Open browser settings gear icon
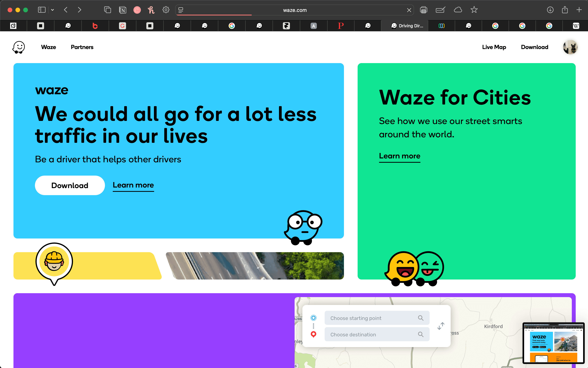Screen dimensions: 588x368 [166, 10]
